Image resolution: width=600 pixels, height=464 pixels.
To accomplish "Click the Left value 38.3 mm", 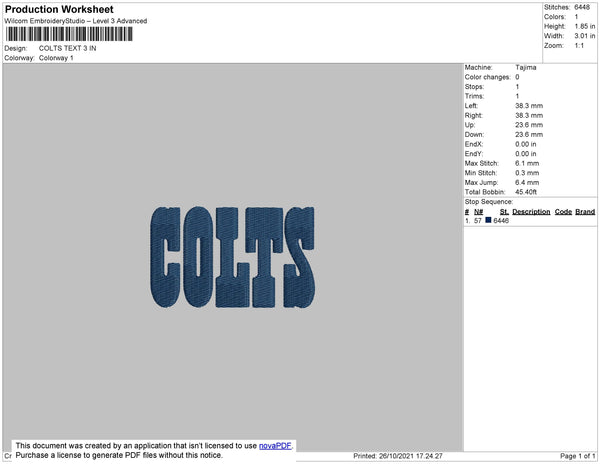I will click(x=529, y=106).
